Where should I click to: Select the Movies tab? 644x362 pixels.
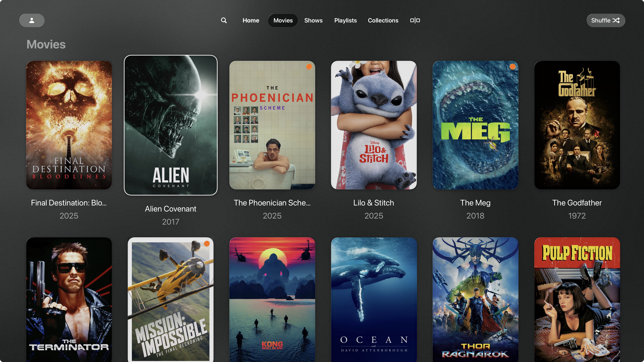point(283,20)
